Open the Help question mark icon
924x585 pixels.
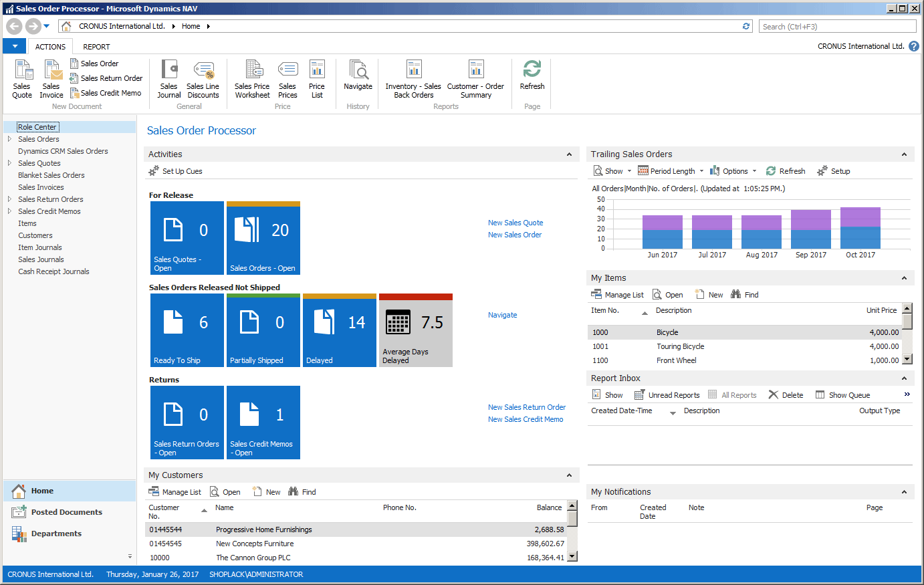[914, 46]
